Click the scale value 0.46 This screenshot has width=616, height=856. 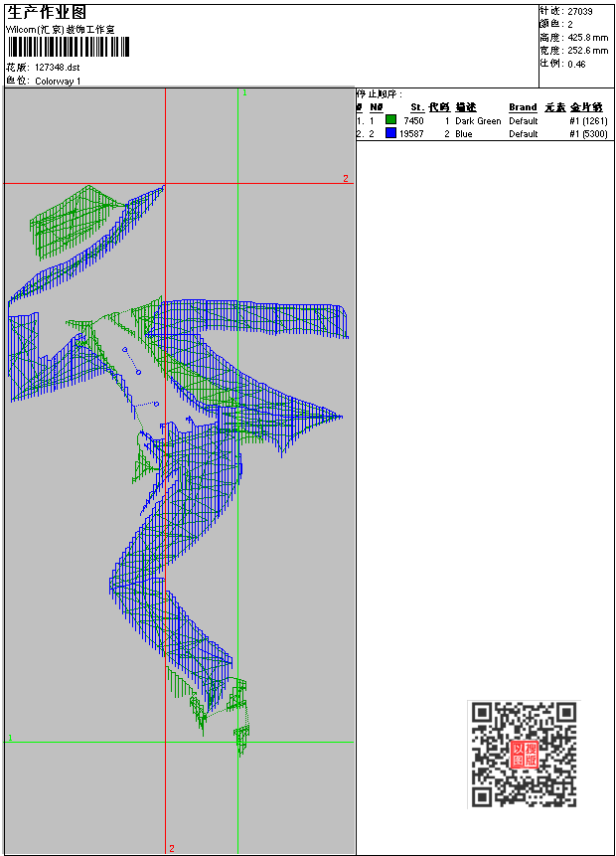[576, 64]
